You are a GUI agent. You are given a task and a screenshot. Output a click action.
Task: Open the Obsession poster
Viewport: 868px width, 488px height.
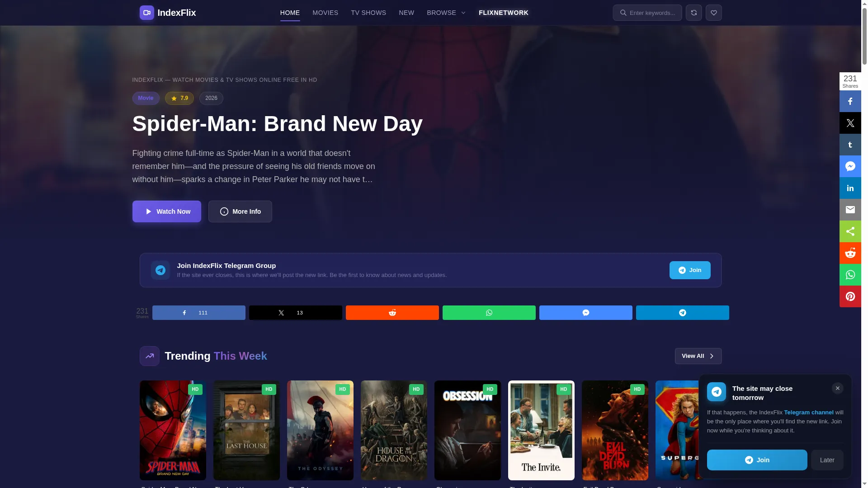(467, 430)
